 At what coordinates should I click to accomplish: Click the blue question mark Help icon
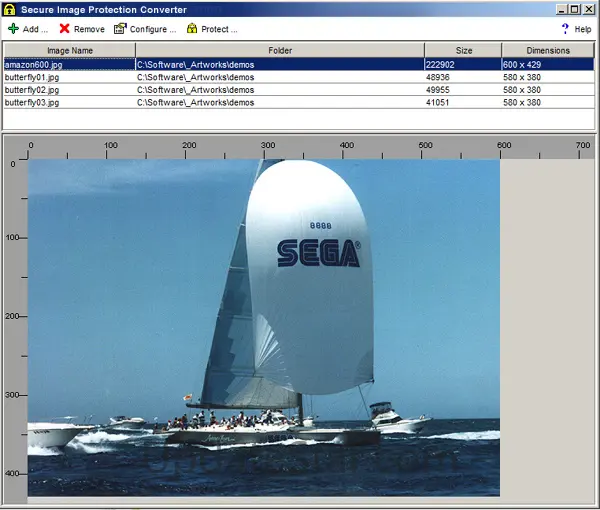click(x=565, y=29)
